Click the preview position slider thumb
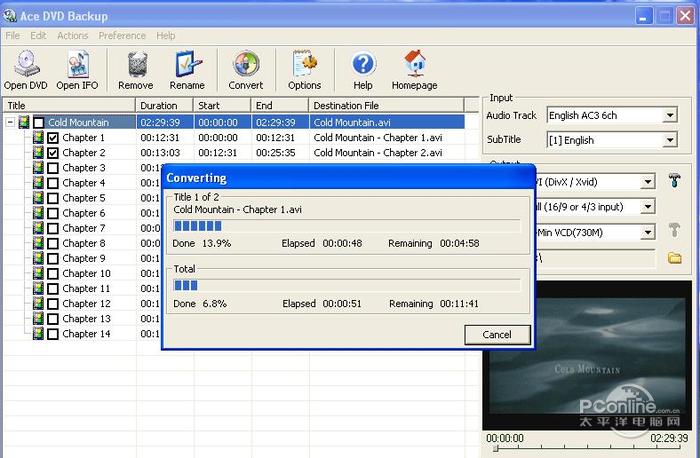 495,449
